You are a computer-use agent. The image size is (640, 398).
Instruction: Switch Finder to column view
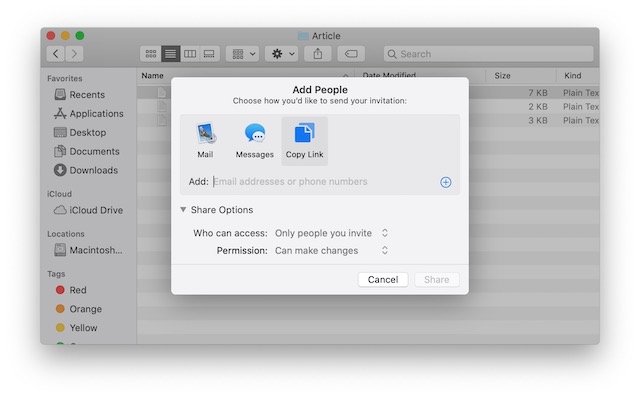[190, 53]
